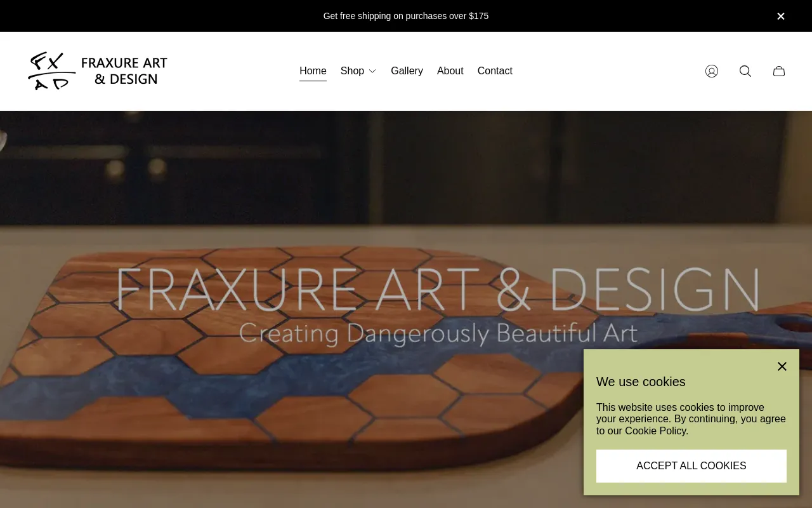Expand the Shop menu chevron
Viewport: 812px width, 508px height.
372,71
